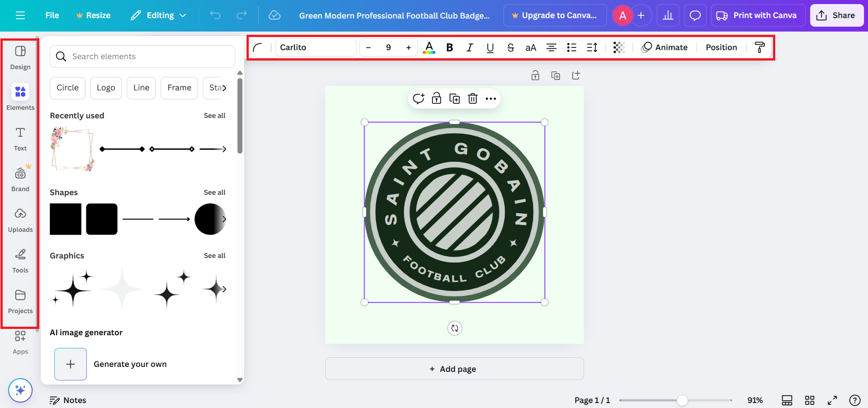Open the account avatar A
Viewport: 868px width, 408px height.
[623, 16]
